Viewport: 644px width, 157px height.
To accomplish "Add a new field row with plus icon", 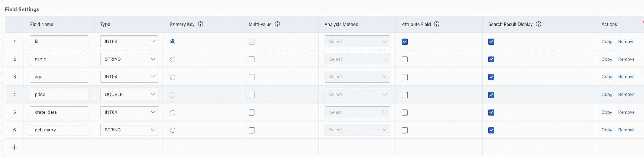I will [x=15, y=147].
